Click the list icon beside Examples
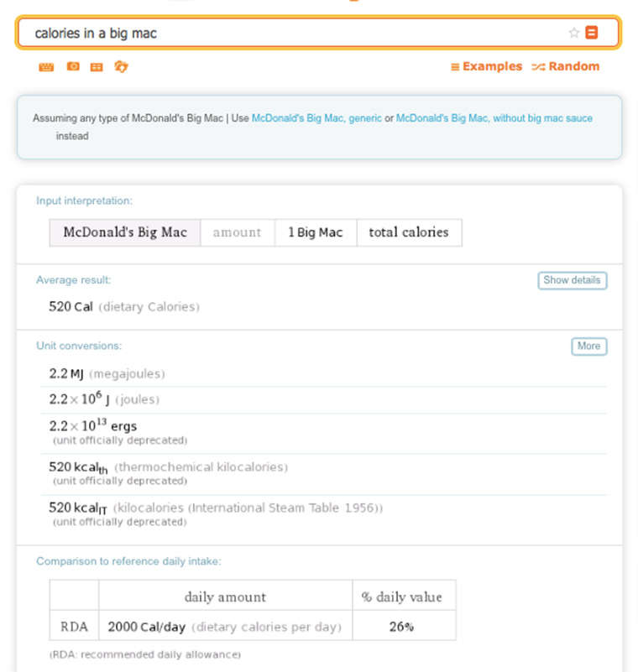 pyautogui.click(x=455, y=67)
